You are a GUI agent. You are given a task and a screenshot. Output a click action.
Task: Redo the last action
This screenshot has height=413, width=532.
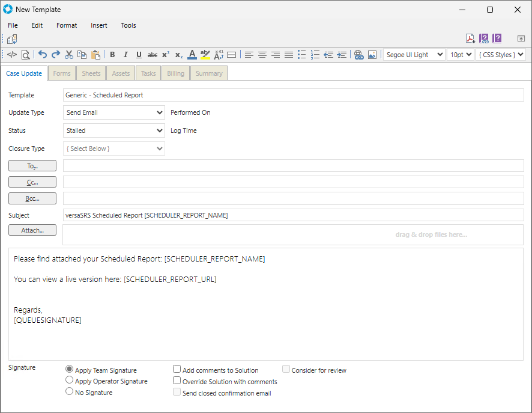coord(56,55)
